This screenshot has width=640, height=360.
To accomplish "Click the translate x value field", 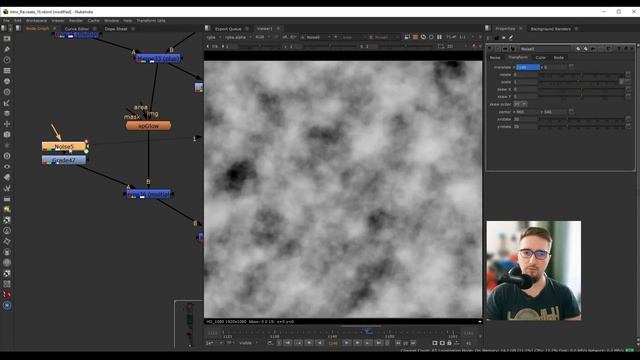I will [527, 67].
